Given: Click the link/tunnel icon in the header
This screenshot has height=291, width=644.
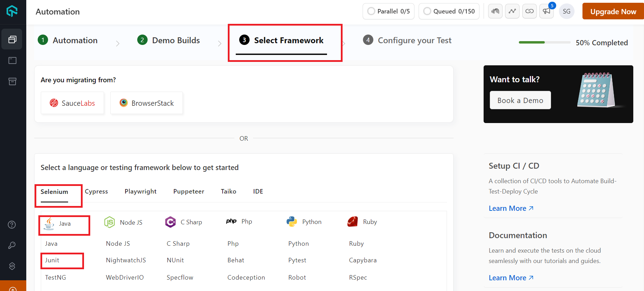Looking at the screenshot, I should 529,11.
